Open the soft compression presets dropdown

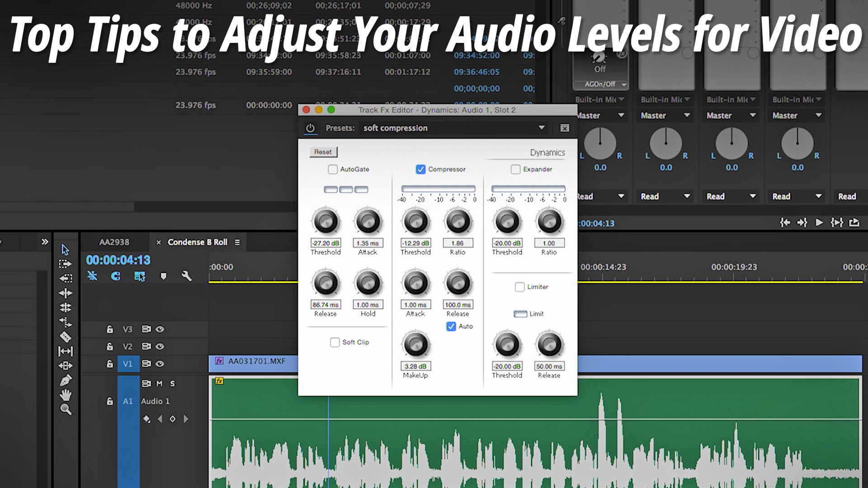(541, 128)
